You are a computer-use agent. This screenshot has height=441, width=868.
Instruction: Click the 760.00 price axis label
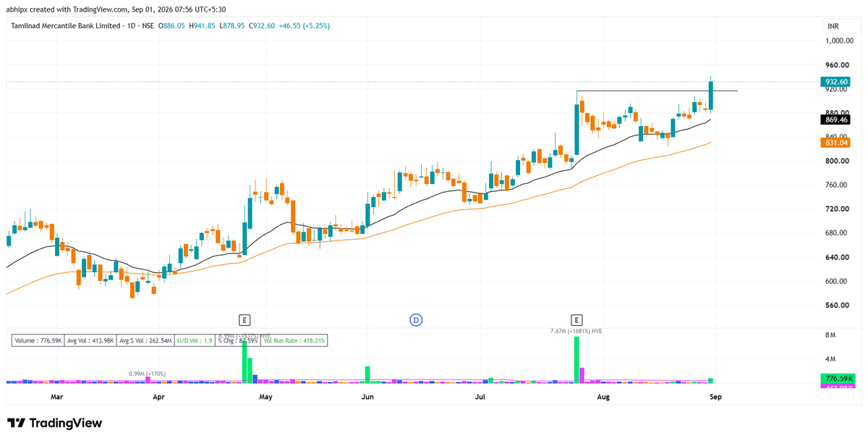click(837, 185)
